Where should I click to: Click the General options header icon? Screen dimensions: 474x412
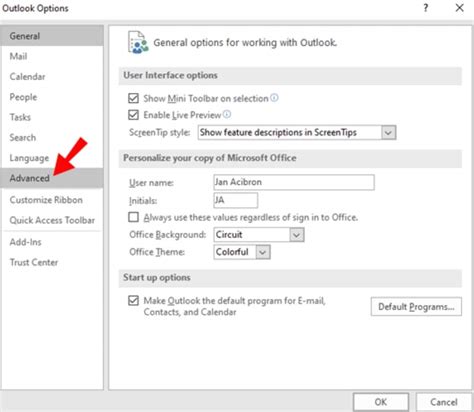138,42
